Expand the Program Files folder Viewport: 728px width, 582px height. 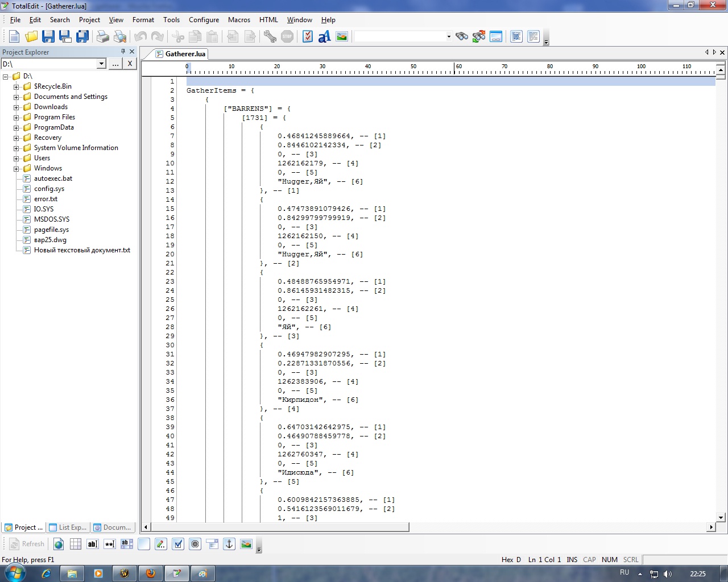point(16,118)
